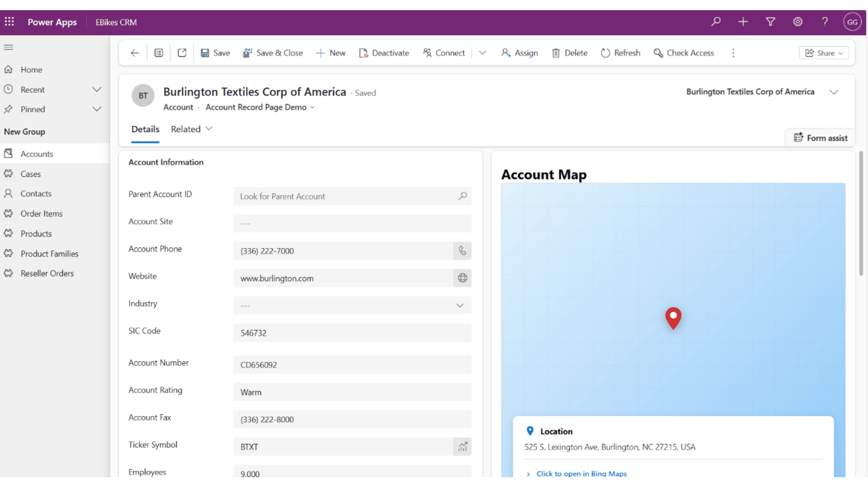Open the app launcher waffle icon

click(x=9, y=22)
